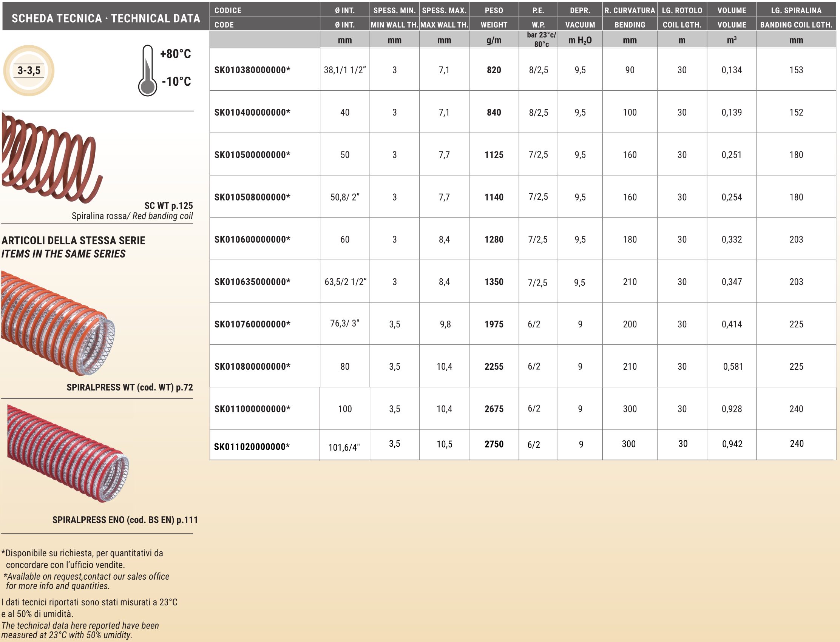Click the Scheda Tecnica Technical Data title
This screenshot has width=840, height=642.
106,18
